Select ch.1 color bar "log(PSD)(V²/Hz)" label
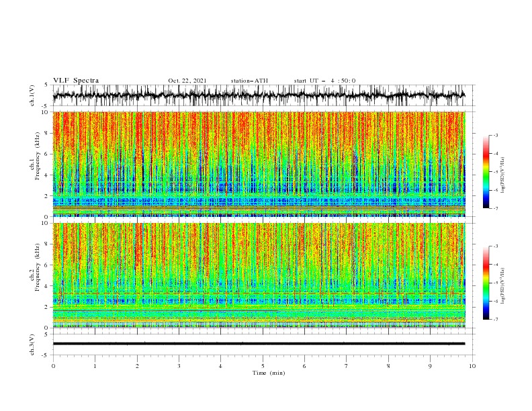 click(x=503, y=175)
